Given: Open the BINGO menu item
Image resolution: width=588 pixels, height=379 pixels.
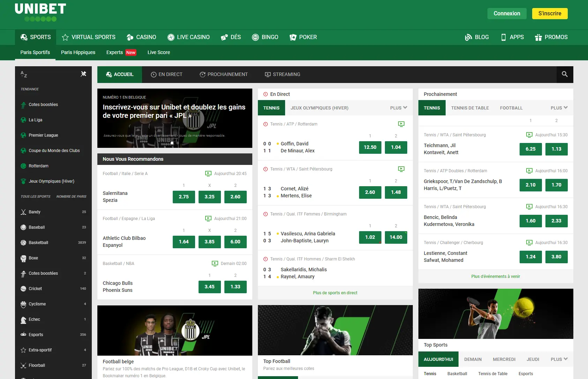Looking at the screenshot, I should point(265,37).
